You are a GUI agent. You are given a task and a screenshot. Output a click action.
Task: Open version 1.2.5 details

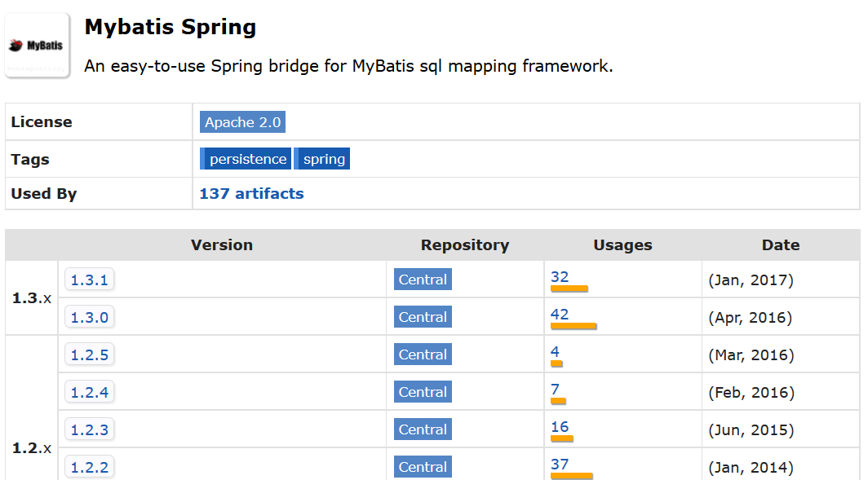pyautogui.click(x=89, y=354)
